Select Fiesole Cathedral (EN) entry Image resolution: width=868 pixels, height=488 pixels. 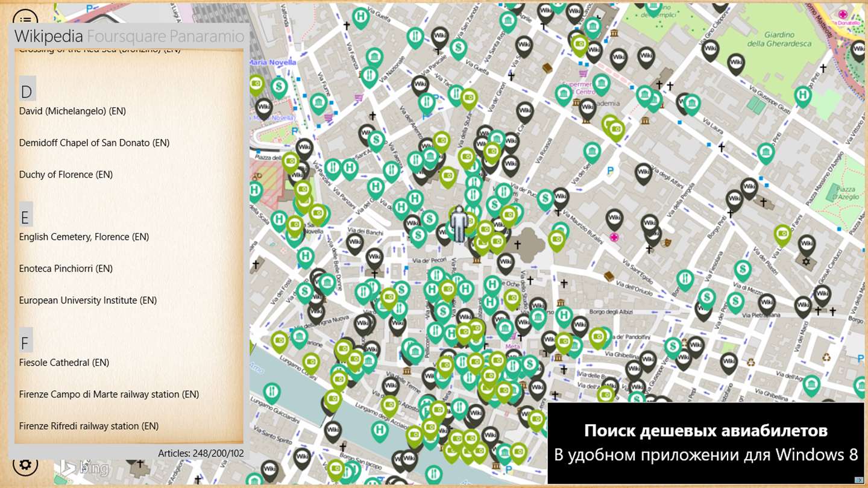tap(64, 363)
